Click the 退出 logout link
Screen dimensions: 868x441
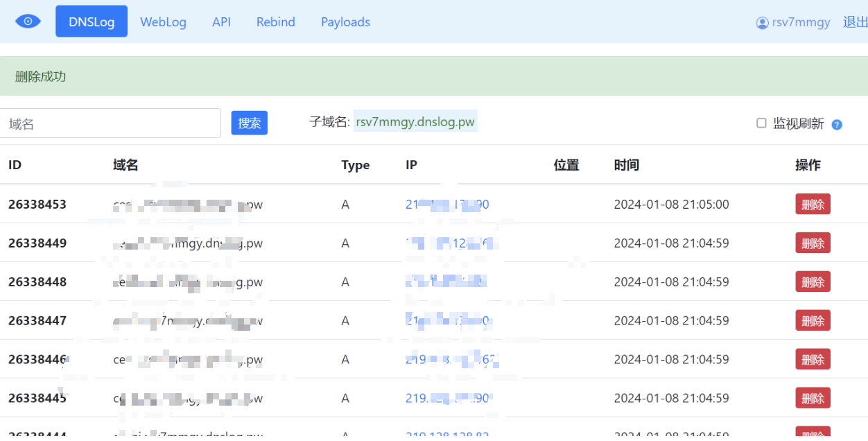coord(855,21)
